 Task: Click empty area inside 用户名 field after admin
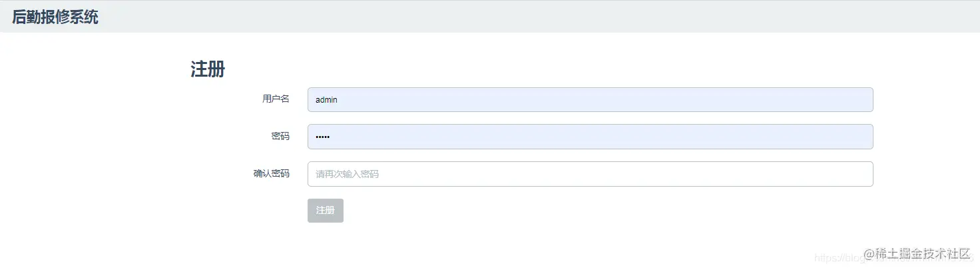pyautogui.click(x=599, y=99)
